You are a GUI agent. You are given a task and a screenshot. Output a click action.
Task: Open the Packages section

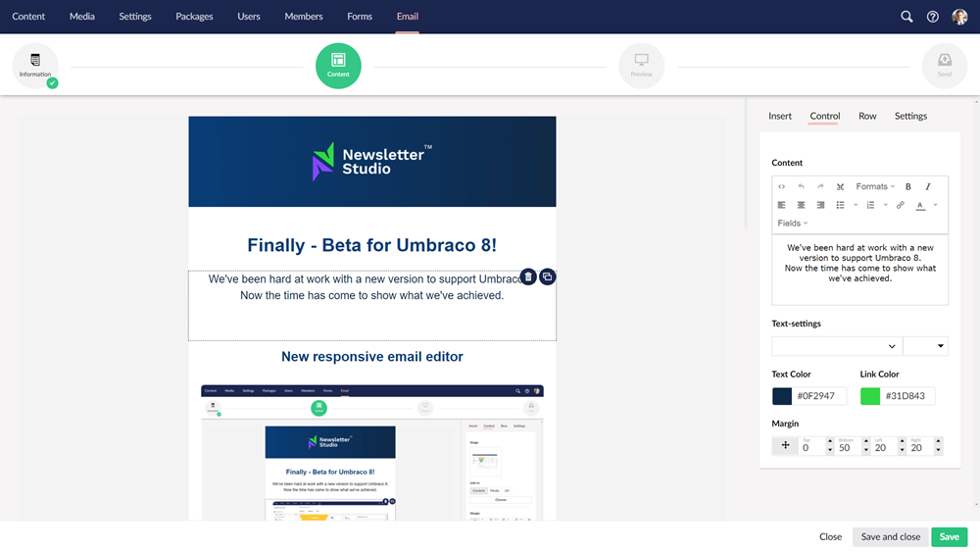(x=194, y=17)
